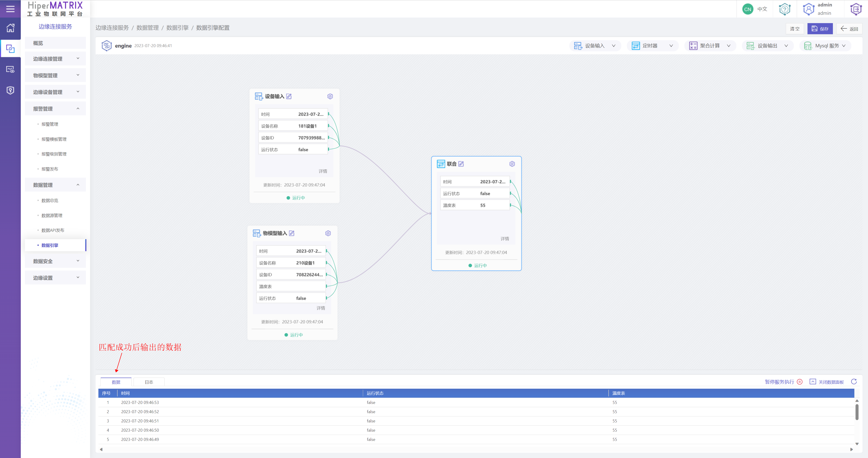Switch to the 日志 tab
Viewport: 868px width, 458px height.
pos(149,382)
